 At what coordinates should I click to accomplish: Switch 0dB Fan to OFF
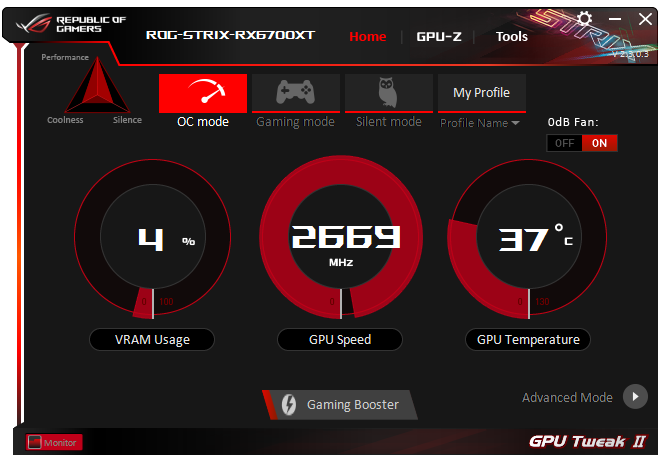[x=564, y=143]
